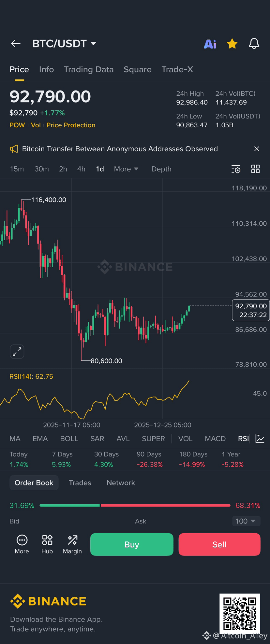The height and width of the screenshot is (644, 270).
Task: Open the Bitcoin Transfer announcement
Action: [120, 149]
